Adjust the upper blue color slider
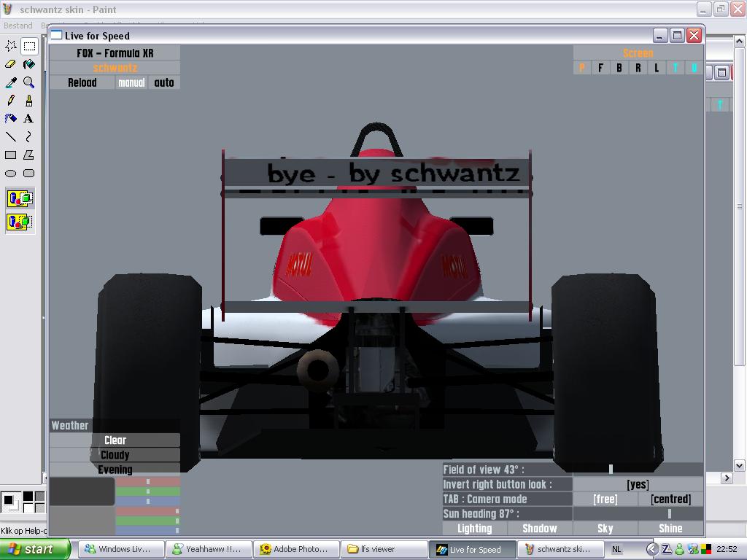The width and height of the screenshot is (747, 560). [147, 501]
